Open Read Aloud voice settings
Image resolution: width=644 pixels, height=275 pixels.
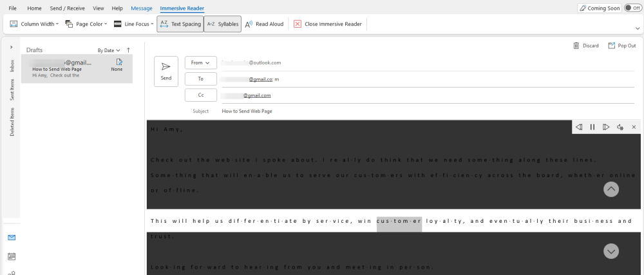click(620, 128)
